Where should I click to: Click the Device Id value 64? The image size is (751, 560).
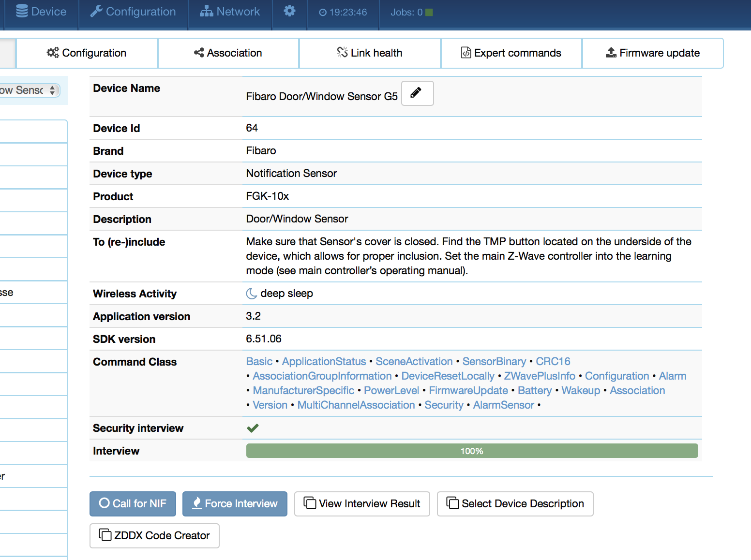tap(252, 128)
